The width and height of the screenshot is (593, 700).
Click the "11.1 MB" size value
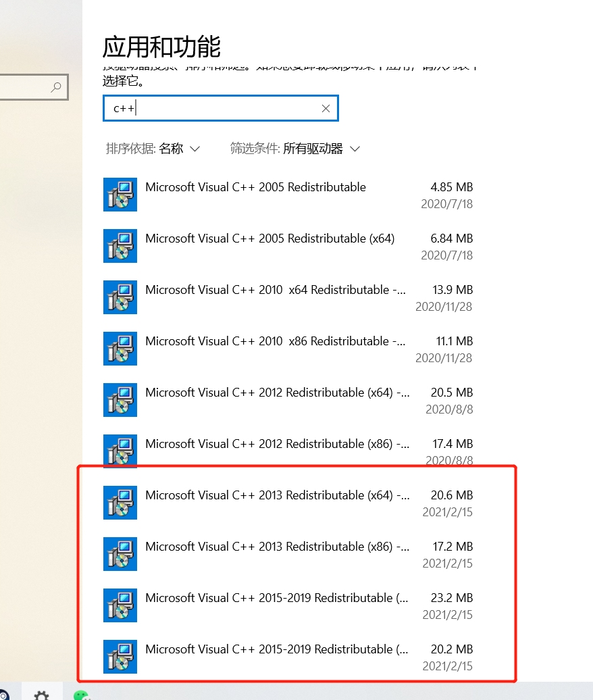click(455, 341)
